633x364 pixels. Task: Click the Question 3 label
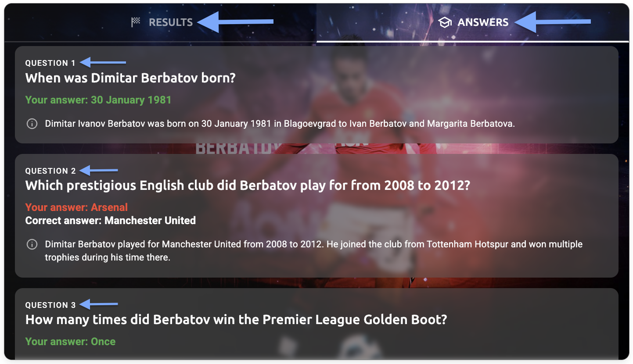pos(50,305)
